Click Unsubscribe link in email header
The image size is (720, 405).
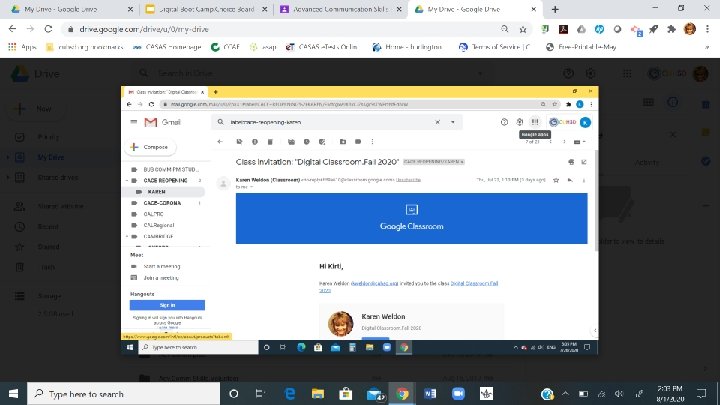coord(408,180)
